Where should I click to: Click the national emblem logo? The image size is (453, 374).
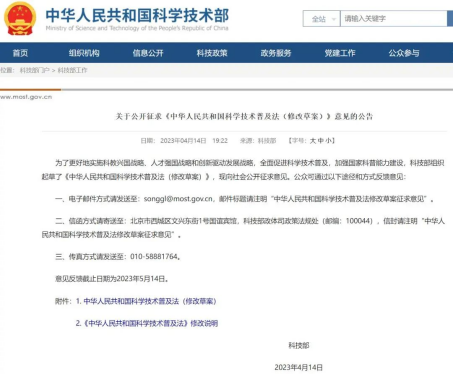tap(20, 19)
